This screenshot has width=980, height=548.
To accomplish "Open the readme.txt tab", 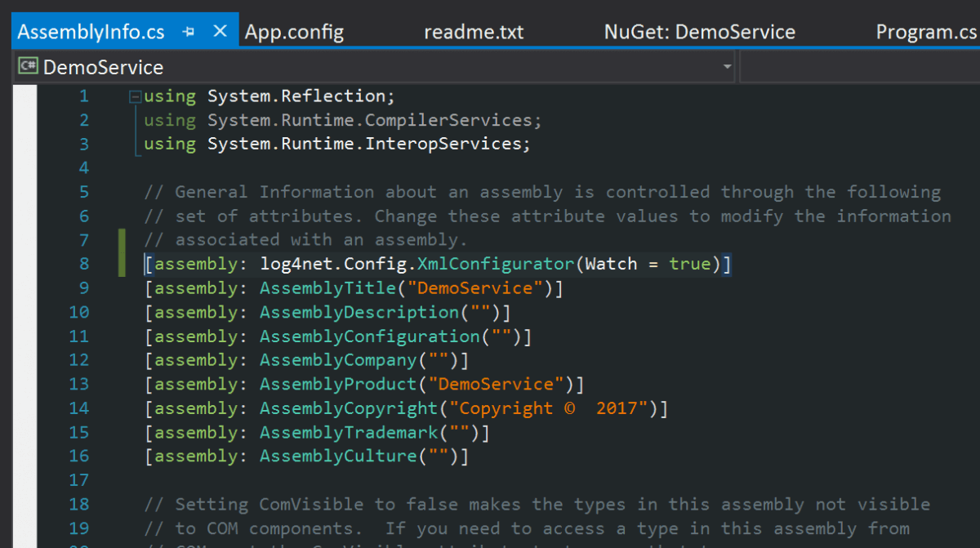I will (474, 32).
